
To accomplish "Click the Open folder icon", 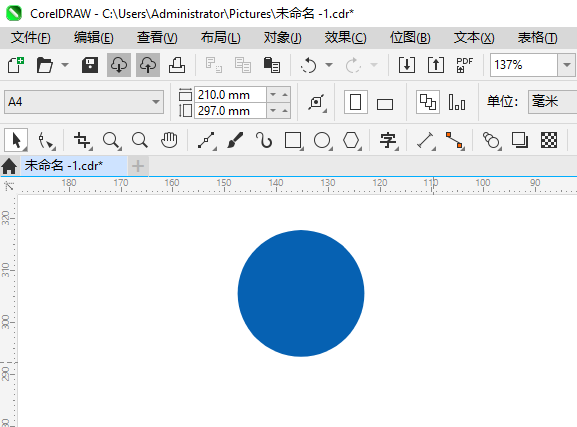I will (x=45, y=65).
